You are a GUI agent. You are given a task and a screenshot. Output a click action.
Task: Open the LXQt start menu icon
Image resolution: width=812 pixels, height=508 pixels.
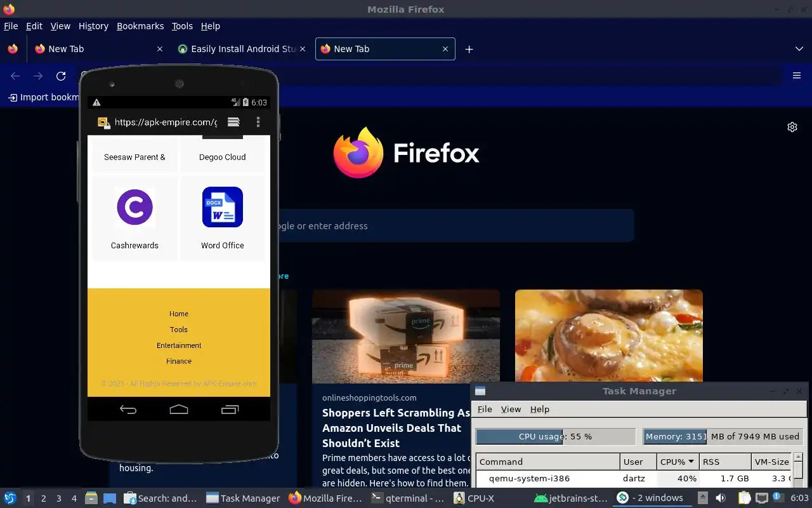pyautogui.click(x=10, y=498)
